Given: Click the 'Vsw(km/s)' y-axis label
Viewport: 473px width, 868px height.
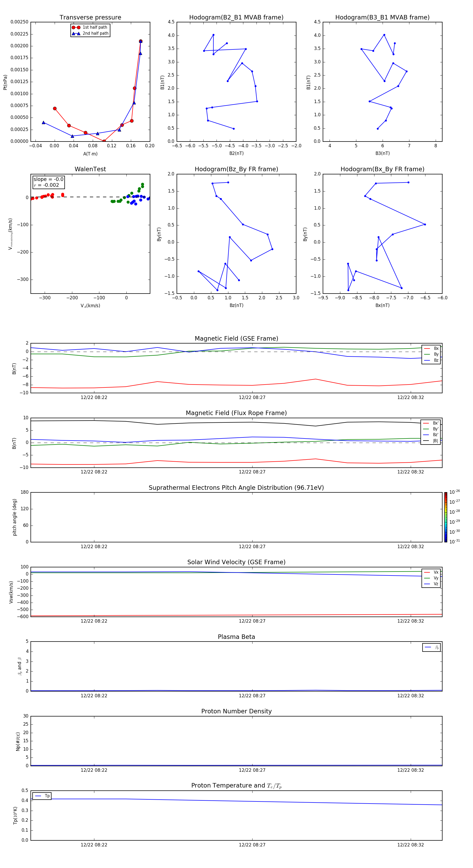Looking at the screenshot, I should [11, 592].
